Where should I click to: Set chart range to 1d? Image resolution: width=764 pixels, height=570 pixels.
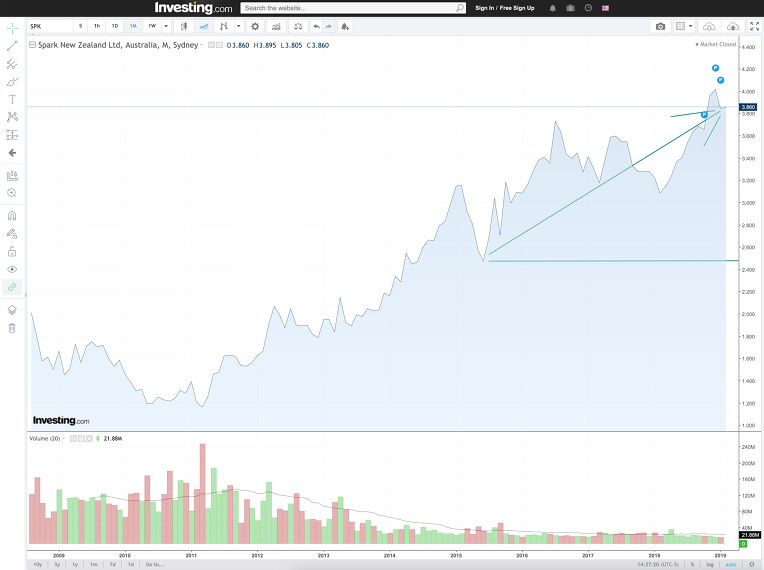[x=131, y=564]
